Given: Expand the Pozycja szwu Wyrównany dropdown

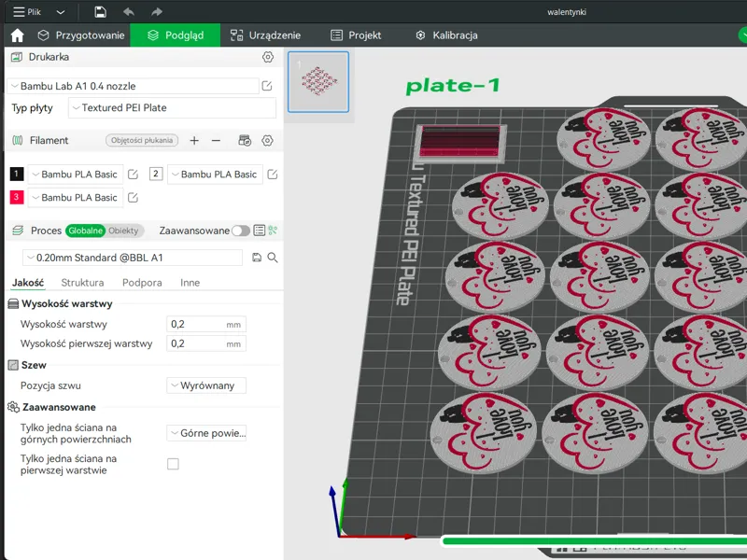Looking at the screenshot, I should pos(206,385).
